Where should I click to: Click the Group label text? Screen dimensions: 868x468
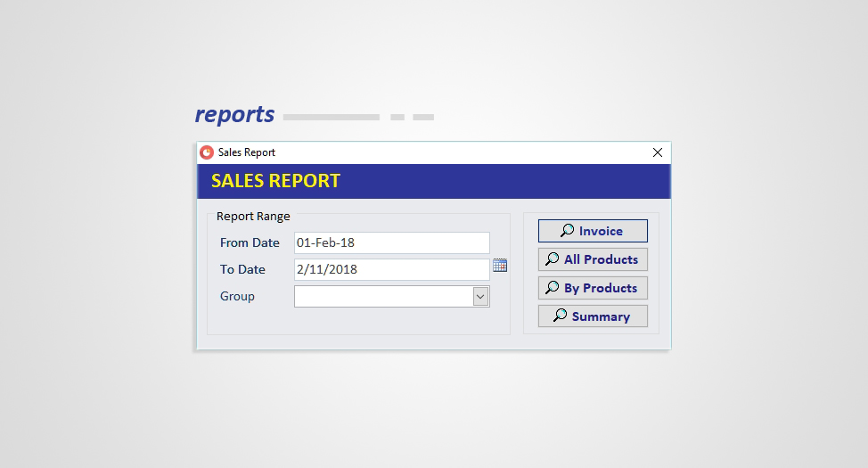(237, 296)
